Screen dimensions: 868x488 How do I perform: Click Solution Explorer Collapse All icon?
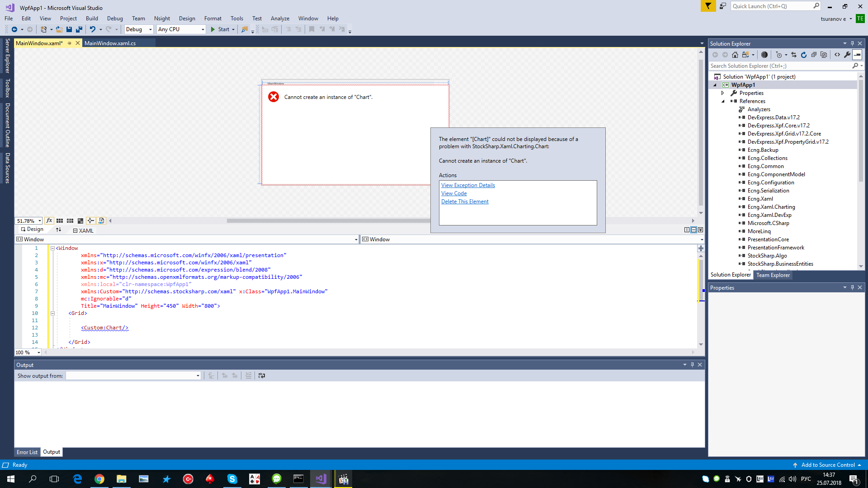tap(814, 55)
